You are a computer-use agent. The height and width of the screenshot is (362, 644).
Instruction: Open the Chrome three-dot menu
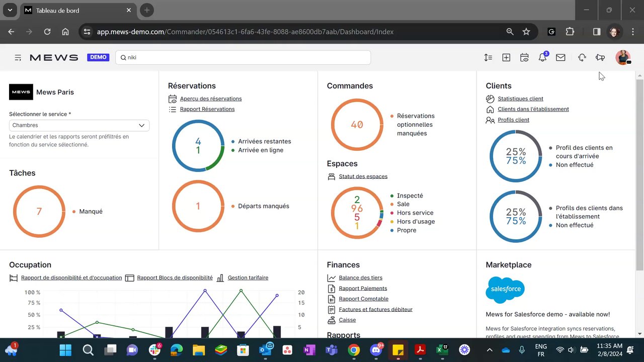632,32
